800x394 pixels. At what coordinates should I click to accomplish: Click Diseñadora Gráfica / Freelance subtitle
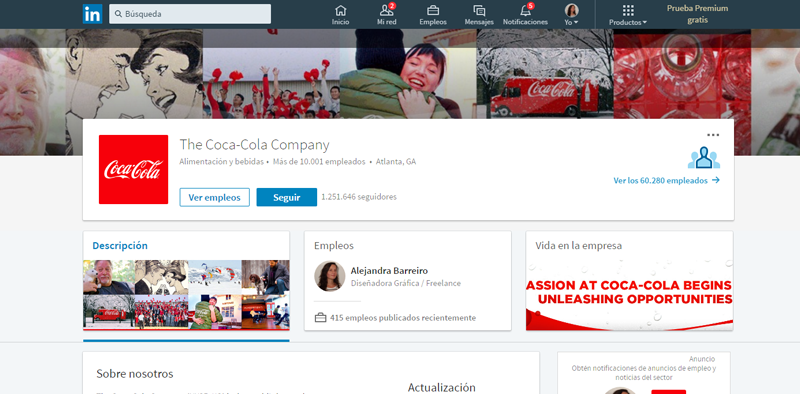(x=406, y=283)
